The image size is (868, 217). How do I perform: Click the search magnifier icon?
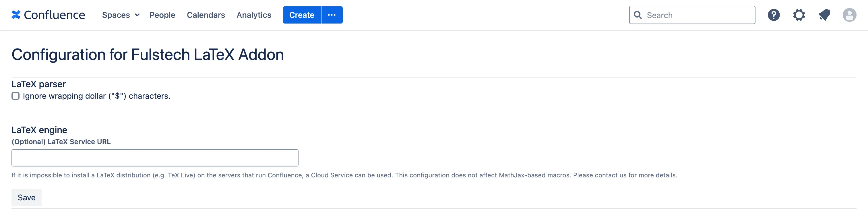tap(638, 15)
